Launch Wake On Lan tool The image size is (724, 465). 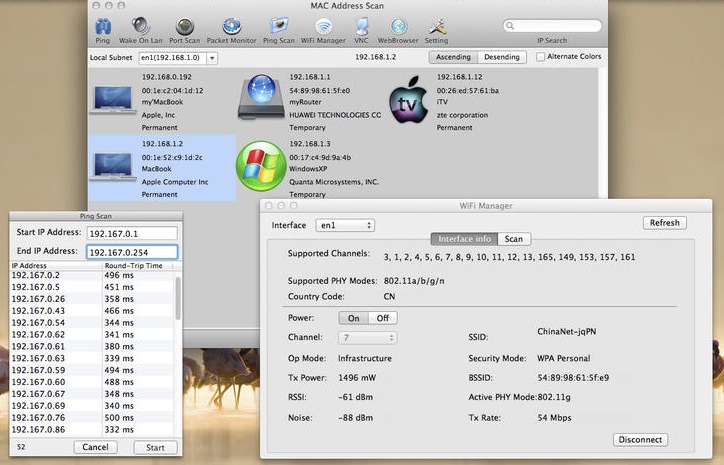pos(140,30)
